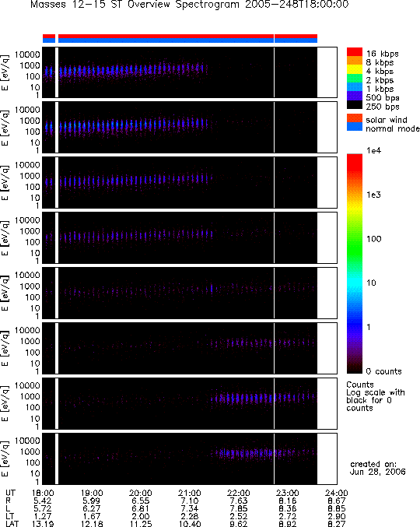Select LT value 2.52

238,516
